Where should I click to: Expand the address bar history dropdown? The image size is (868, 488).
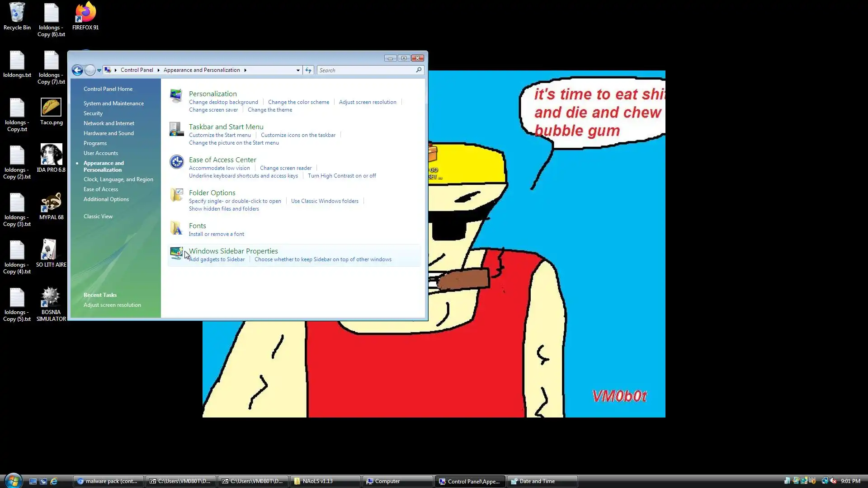tap(298, 70)
